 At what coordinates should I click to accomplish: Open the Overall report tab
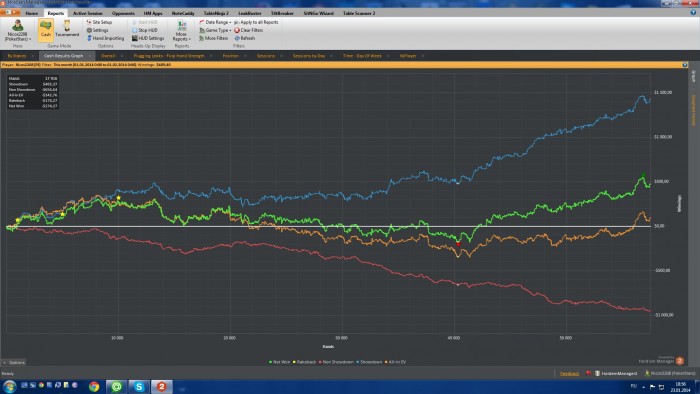(108, 56)
